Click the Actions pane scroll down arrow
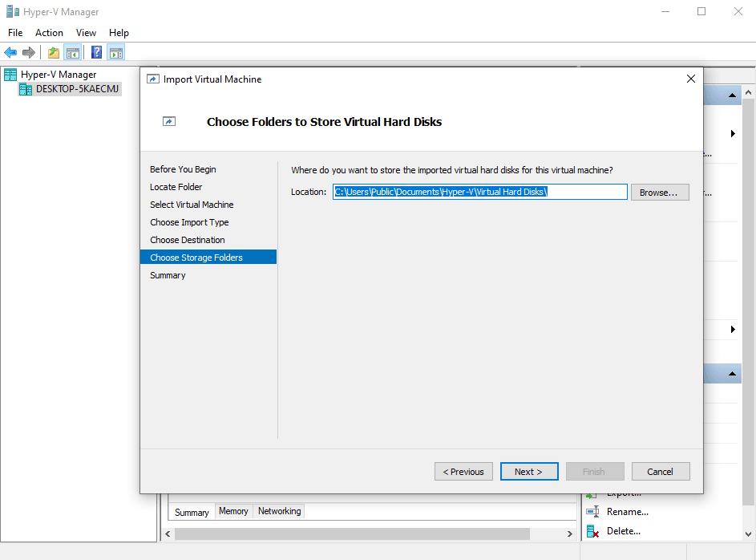 [748, 534]
